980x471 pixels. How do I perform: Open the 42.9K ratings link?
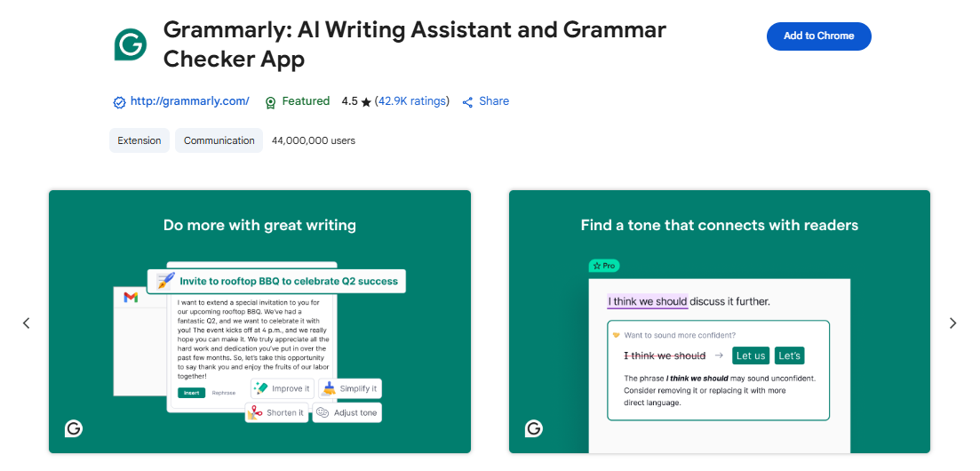pos(412,101)
